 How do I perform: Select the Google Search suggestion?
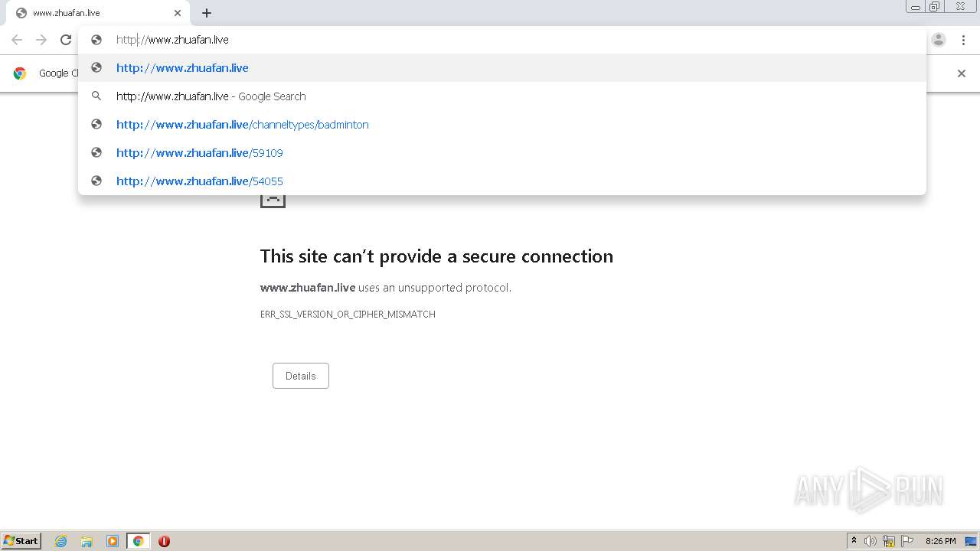502,96
